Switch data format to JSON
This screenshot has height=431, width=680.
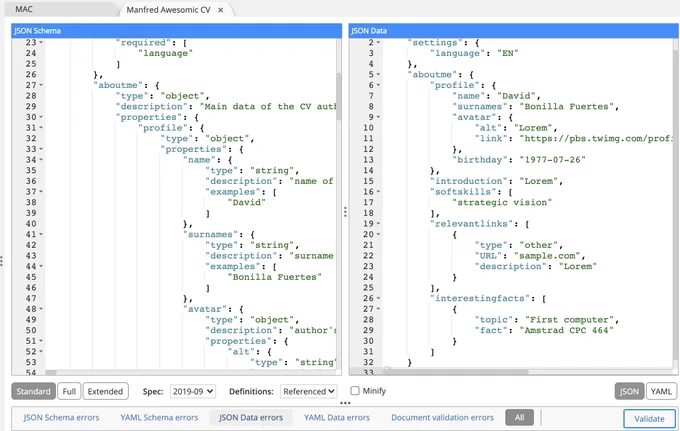coord(629,391)
